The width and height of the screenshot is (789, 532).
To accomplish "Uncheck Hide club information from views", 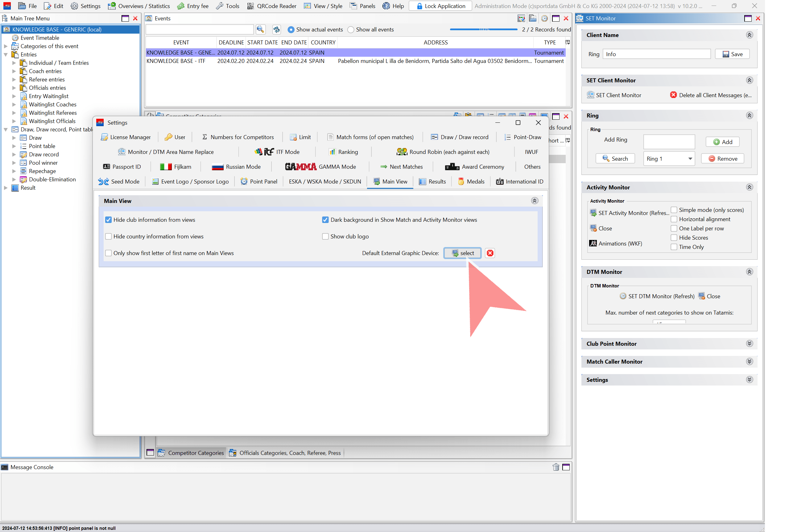I will (x=108, y=220).
